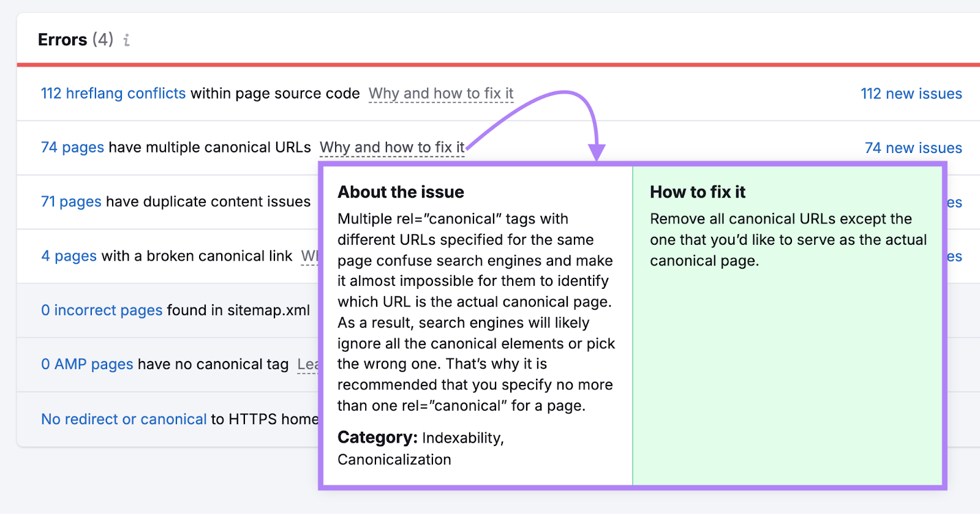Screen dimensions: 980x514
Task: Toggle 'Why and how to fix it' for multiple canonical URLs
Action: [x=391, y=147]
